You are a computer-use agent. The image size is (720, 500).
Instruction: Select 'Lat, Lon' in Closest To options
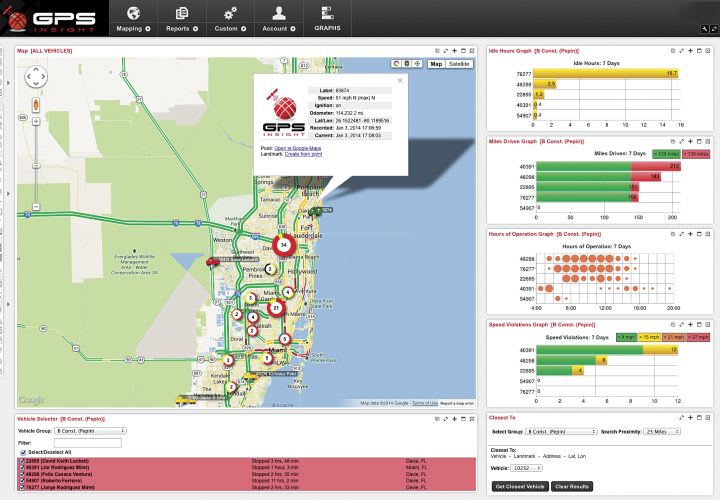(577, 456)
